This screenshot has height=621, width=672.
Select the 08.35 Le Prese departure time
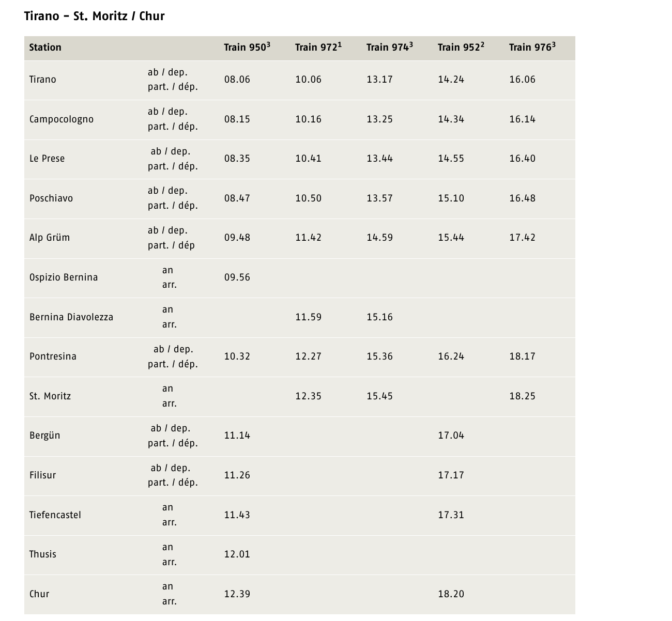coord(237,159)
